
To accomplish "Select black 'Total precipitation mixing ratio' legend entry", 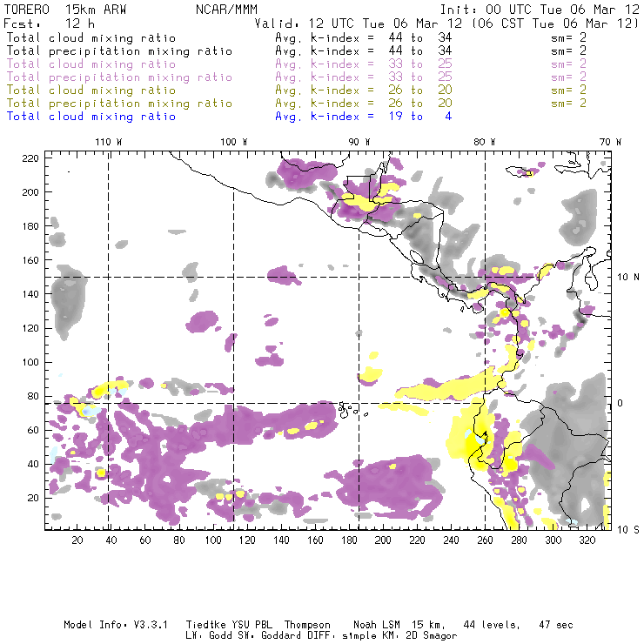I will coord(119,51).
